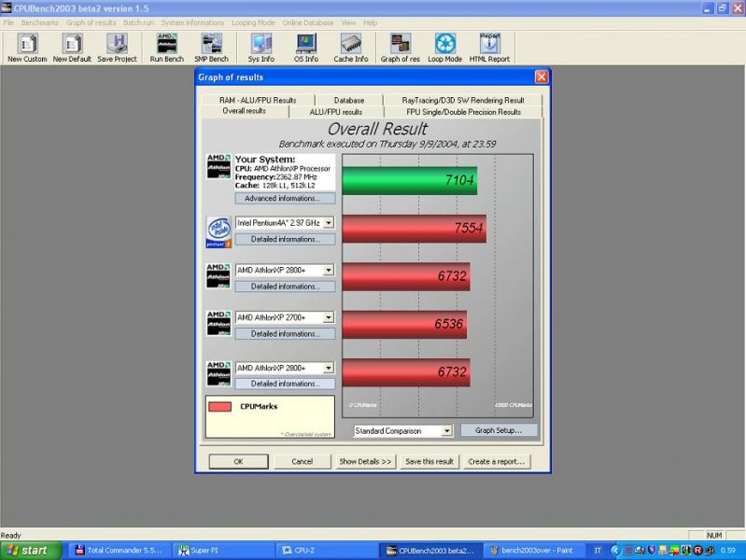Click the Advanced informations button
The image size is (746, 560).
(x=285, y=199)
